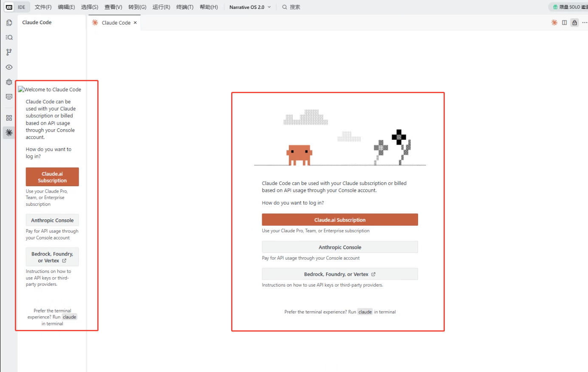Open the Explorer files view in activity bar

click(x=9, y=23)
